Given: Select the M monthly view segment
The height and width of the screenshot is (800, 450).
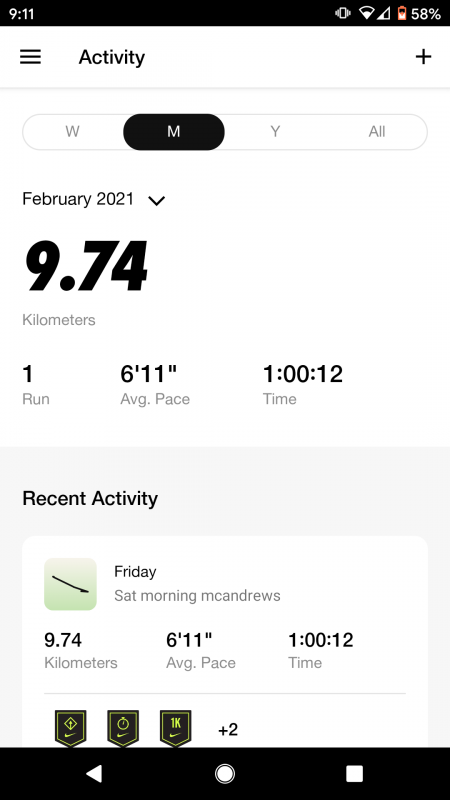Looking at the screenshot, I should pos(173,132).
